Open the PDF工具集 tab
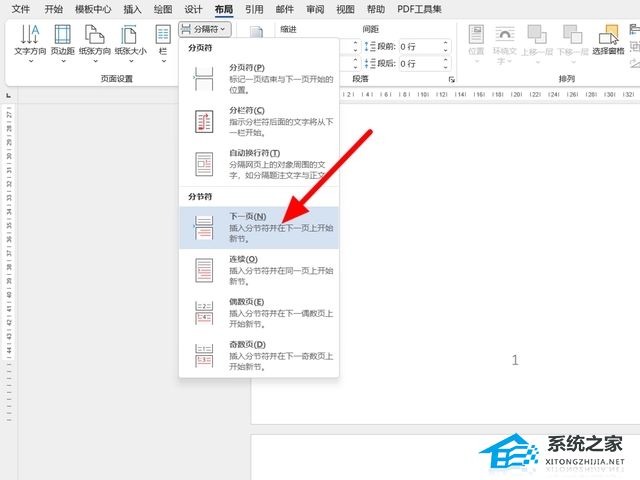 (419, 9)
